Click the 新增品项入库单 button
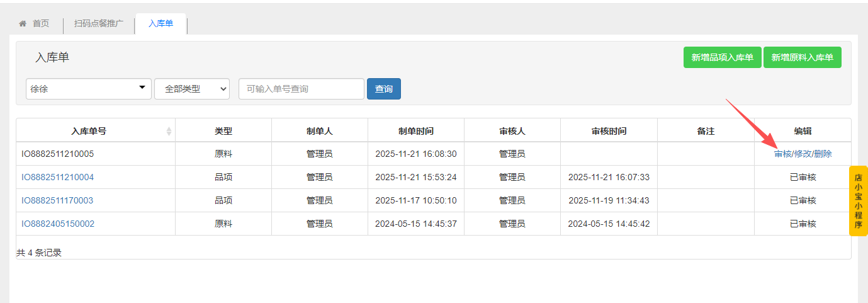 click(x=722, y=57)
